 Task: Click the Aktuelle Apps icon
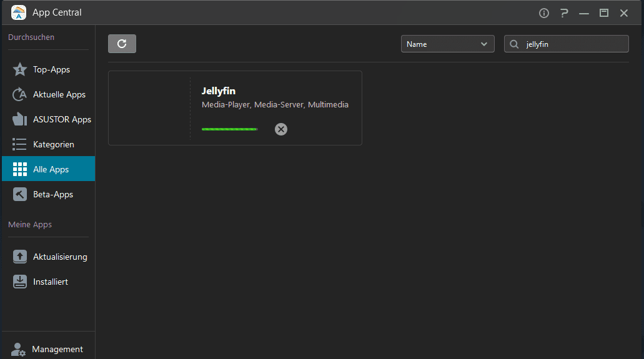(x=20, y=94)
